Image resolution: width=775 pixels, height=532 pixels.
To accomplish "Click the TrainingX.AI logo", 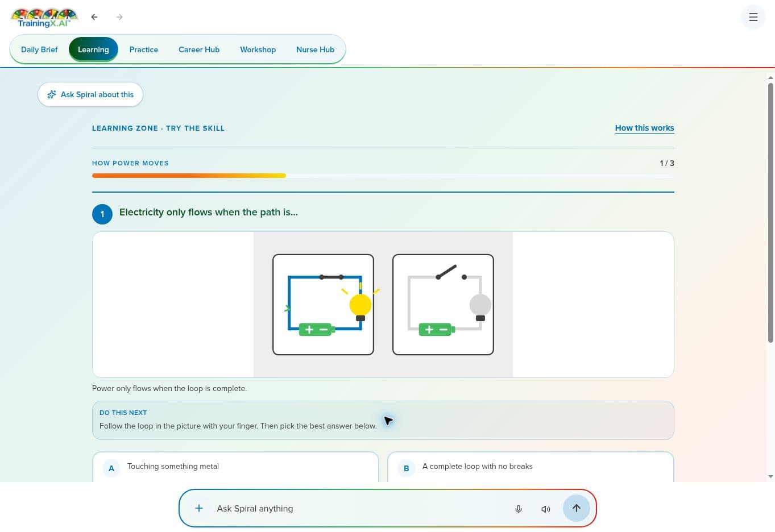I will [44, 18].
